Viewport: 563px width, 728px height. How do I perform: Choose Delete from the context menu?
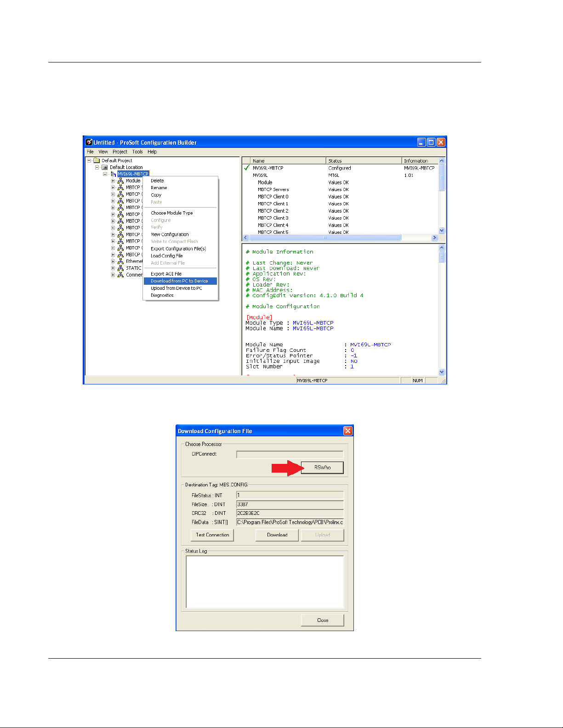180,181
